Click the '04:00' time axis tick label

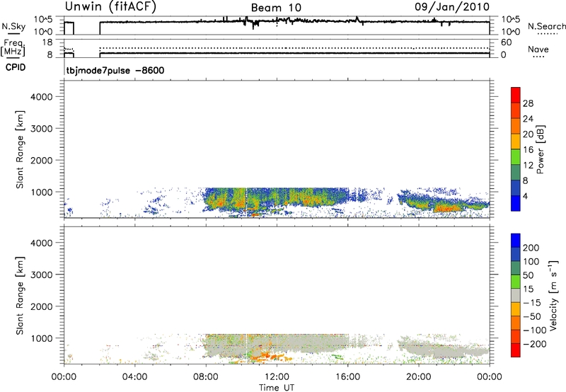[134, 377]
